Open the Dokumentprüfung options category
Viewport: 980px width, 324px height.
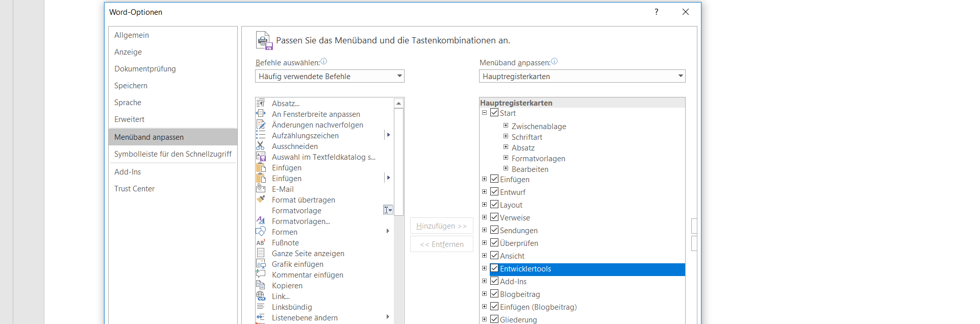(173, 69)
